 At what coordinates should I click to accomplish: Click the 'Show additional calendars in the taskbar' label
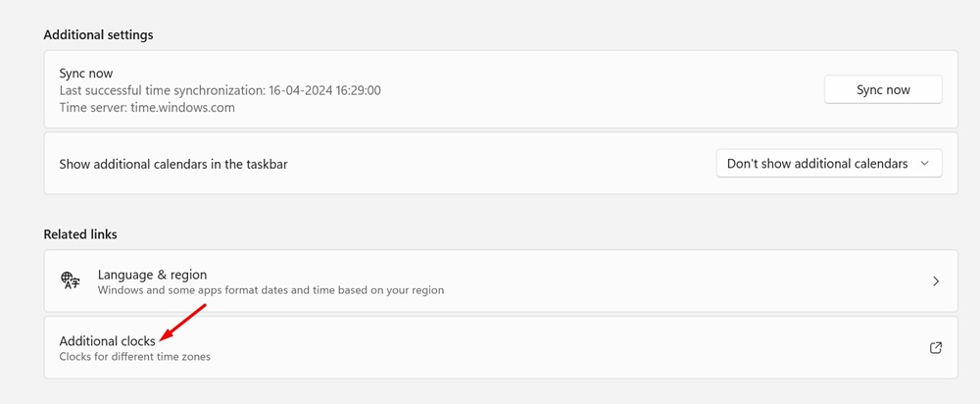pos(173,164)
